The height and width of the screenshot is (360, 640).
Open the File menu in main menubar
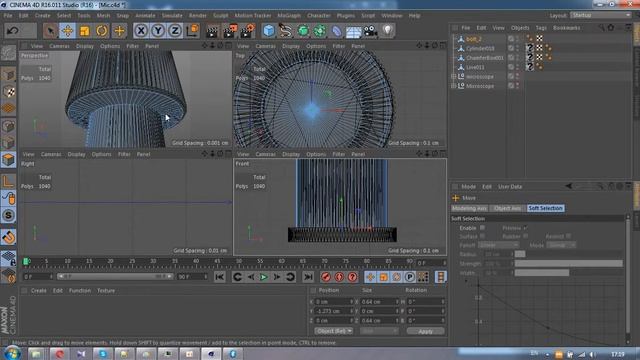coord(8,16)
